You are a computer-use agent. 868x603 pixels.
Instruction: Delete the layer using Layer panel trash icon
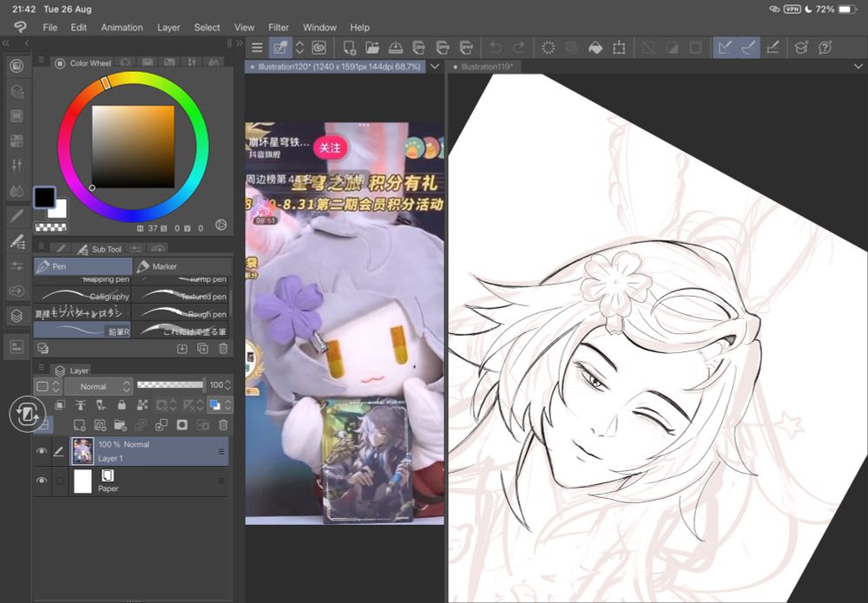(223, 425)
